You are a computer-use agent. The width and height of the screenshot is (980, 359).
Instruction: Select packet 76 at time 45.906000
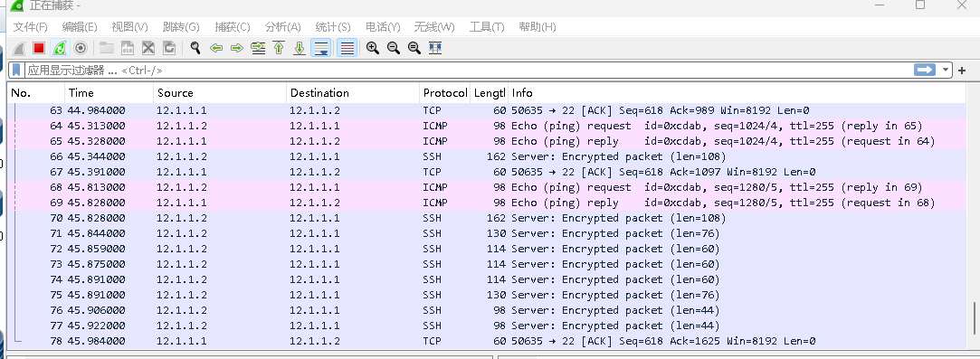[x=488, y=310]
